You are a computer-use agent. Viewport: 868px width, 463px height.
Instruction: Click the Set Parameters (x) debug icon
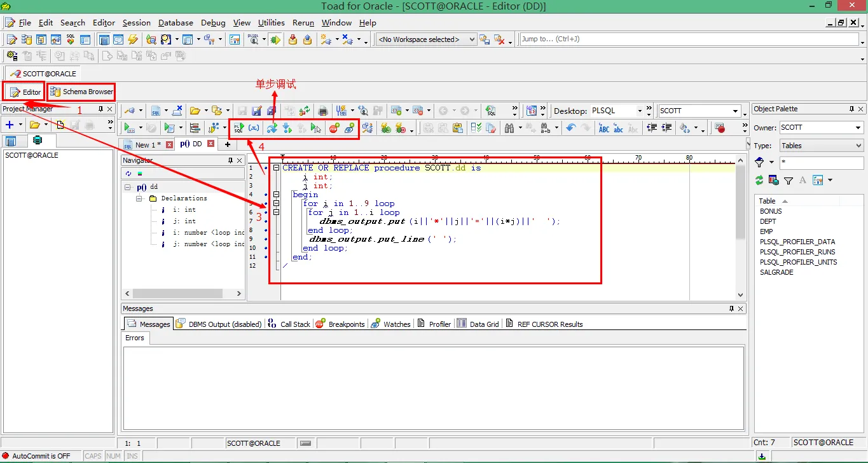click(x=254, y=128)
